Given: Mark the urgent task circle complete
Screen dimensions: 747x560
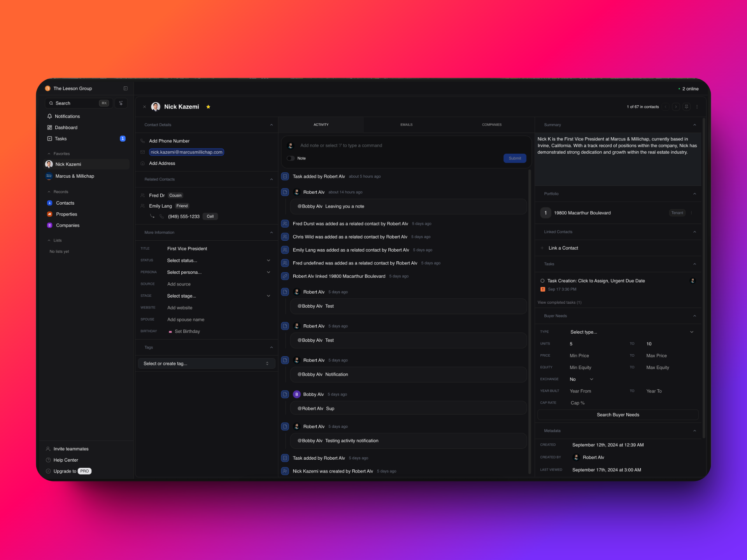Looking at the screenshot, I should [x=542, y=281].
